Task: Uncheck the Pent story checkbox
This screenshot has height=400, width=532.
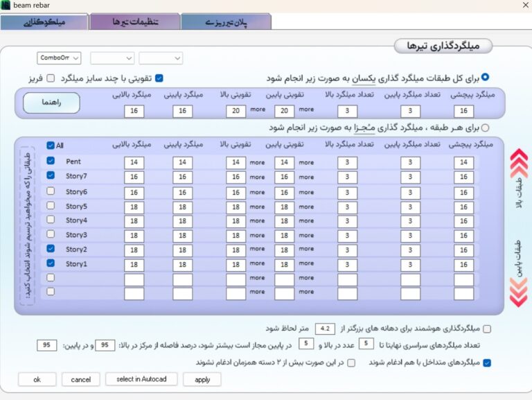Action: pyautogui.click(x=51, y=161)
